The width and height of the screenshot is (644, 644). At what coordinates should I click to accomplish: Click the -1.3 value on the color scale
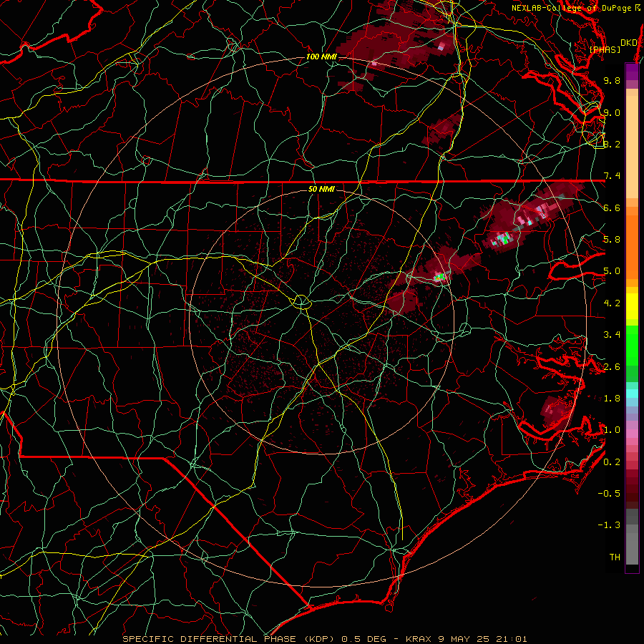(x=609, y=525)
